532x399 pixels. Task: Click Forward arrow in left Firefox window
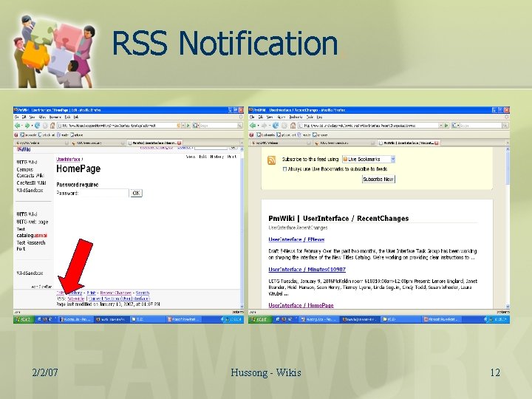click(x=27, y=126)
